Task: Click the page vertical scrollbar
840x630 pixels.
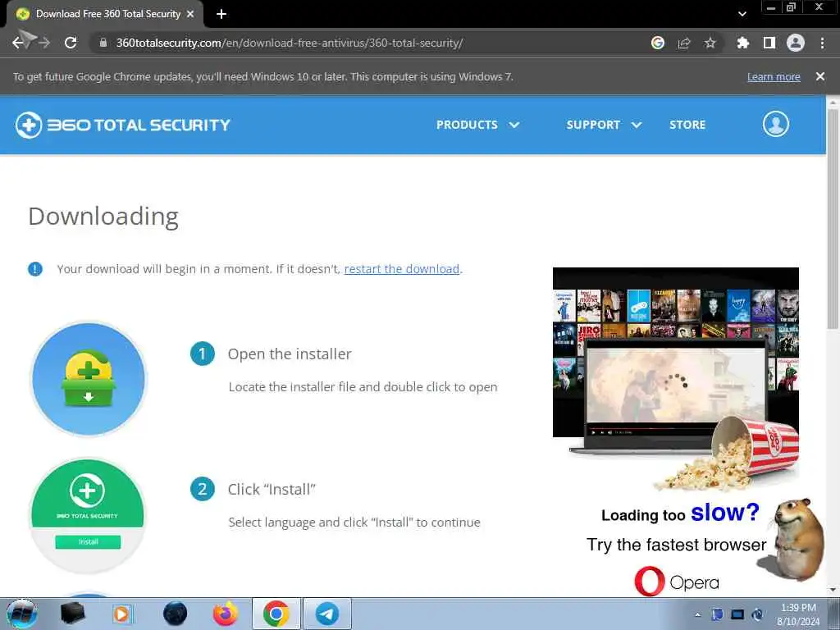Action: 833,219
